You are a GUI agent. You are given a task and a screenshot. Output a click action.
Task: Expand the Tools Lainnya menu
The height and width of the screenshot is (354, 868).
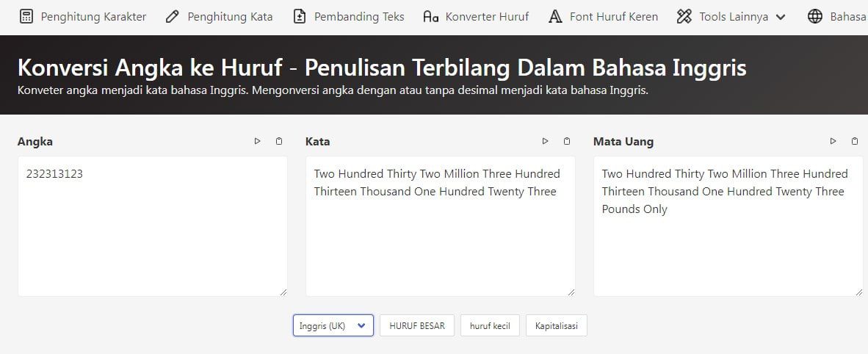tap(731, 16)
